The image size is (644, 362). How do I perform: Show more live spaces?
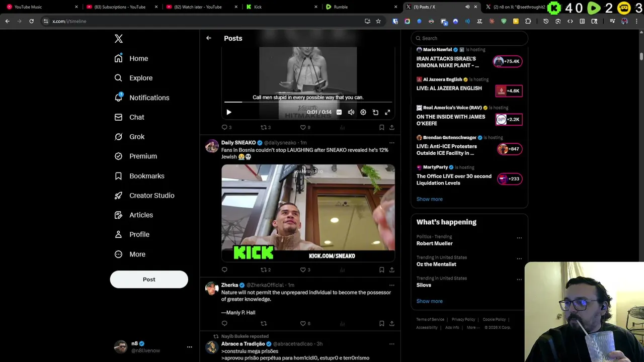[430, 199]
